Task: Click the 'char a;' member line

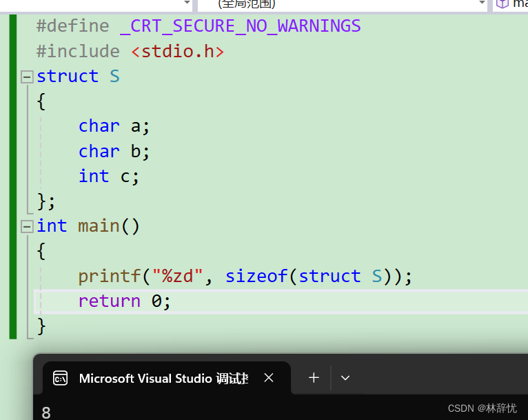Action: point(114,126)
